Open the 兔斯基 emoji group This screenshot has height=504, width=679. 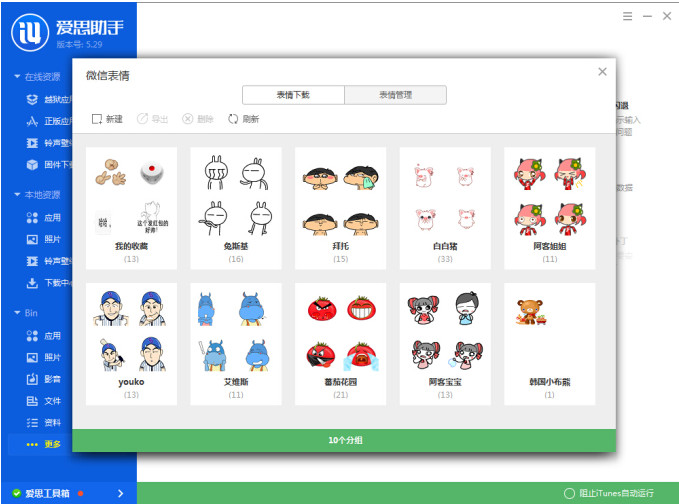point(236,208)
